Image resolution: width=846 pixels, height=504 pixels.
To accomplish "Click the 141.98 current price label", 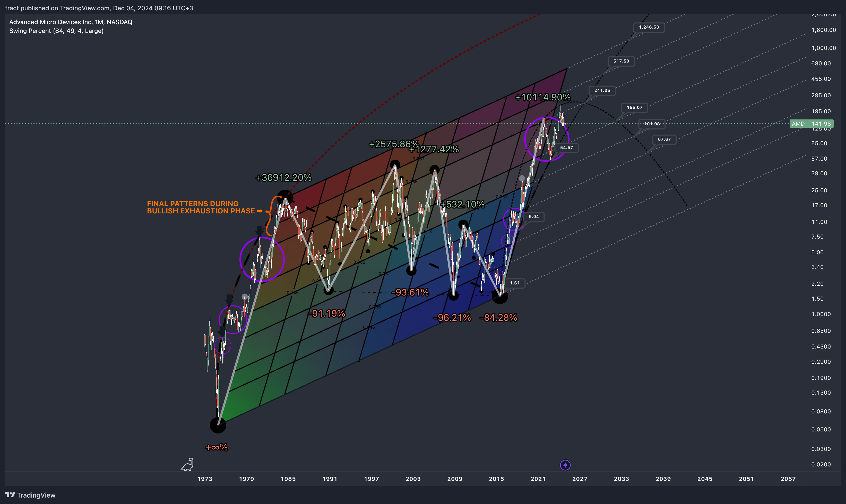I will pos(821,124).
